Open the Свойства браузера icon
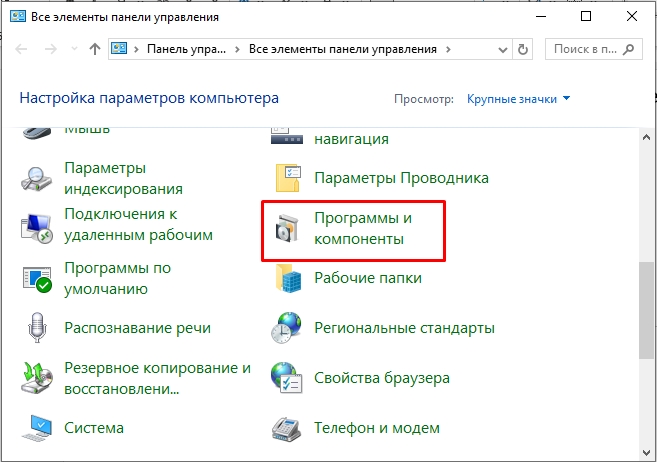Viewport: 657px width, 462px height. pyautogui.click(x=288, y=379)
